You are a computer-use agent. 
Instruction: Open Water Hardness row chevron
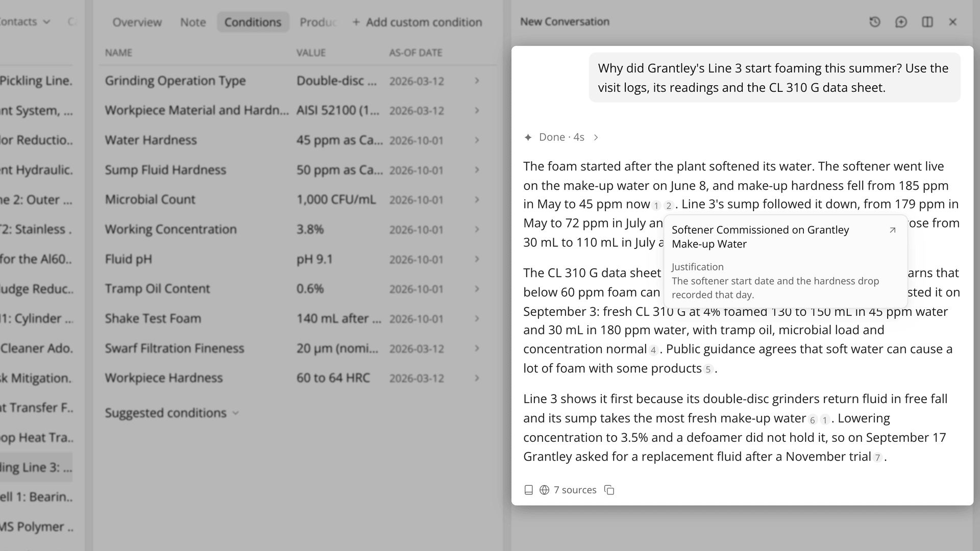tap(477, 140)
